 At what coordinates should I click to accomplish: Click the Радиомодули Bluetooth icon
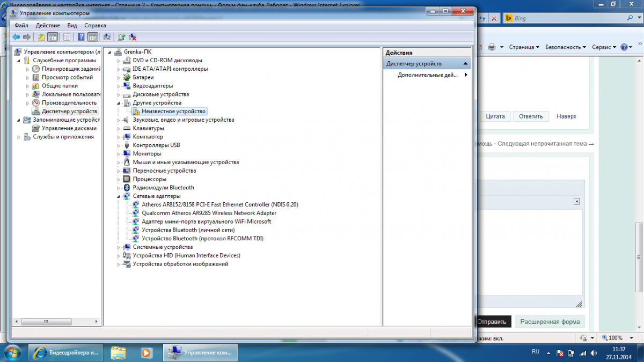point(127,188)
